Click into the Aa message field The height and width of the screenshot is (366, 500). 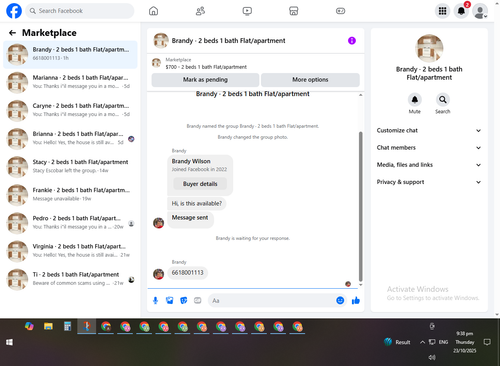pyautogui.click(x=272, y=300)
